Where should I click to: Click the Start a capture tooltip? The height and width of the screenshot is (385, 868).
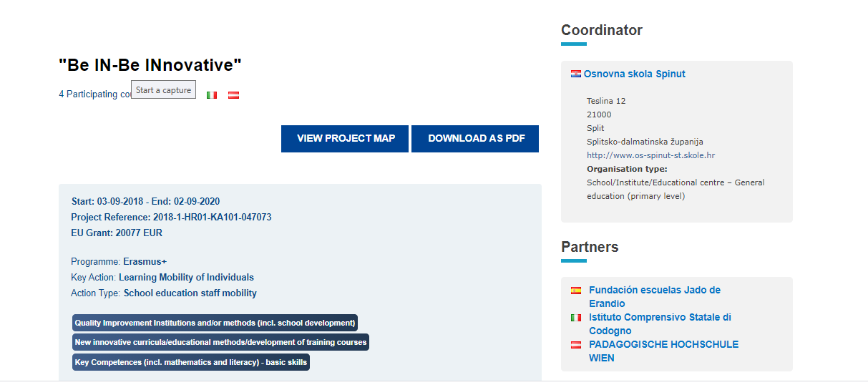[164, 90]
